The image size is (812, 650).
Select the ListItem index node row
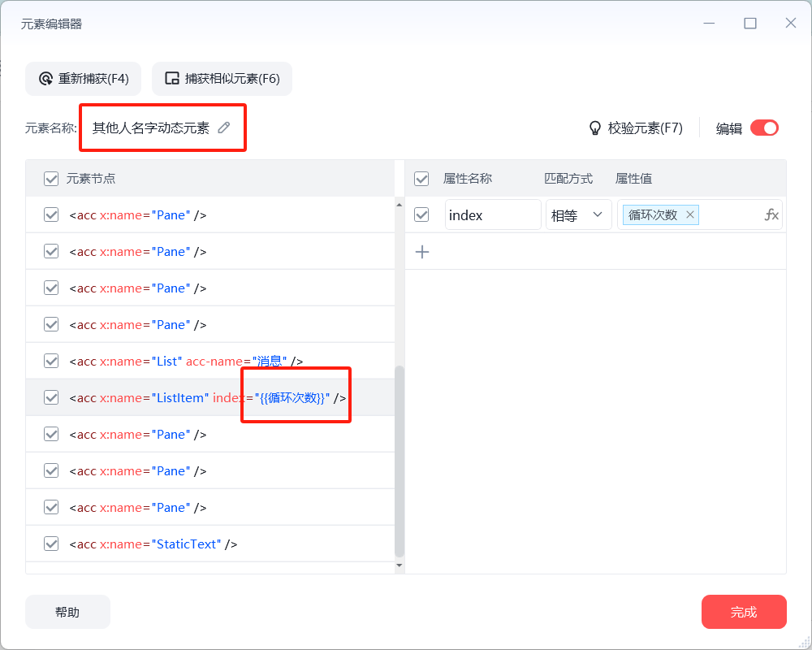pos(210,397)
